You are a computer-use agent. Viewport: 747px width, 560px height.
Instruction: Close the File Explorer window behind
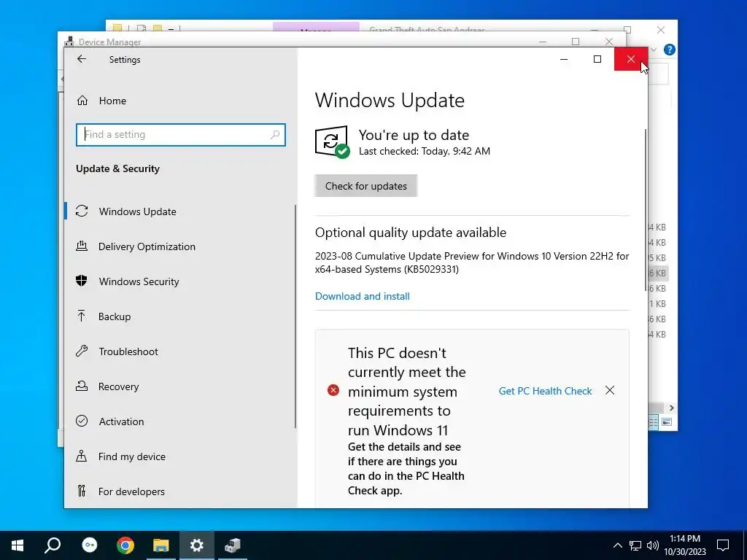(x=660, y=30)
